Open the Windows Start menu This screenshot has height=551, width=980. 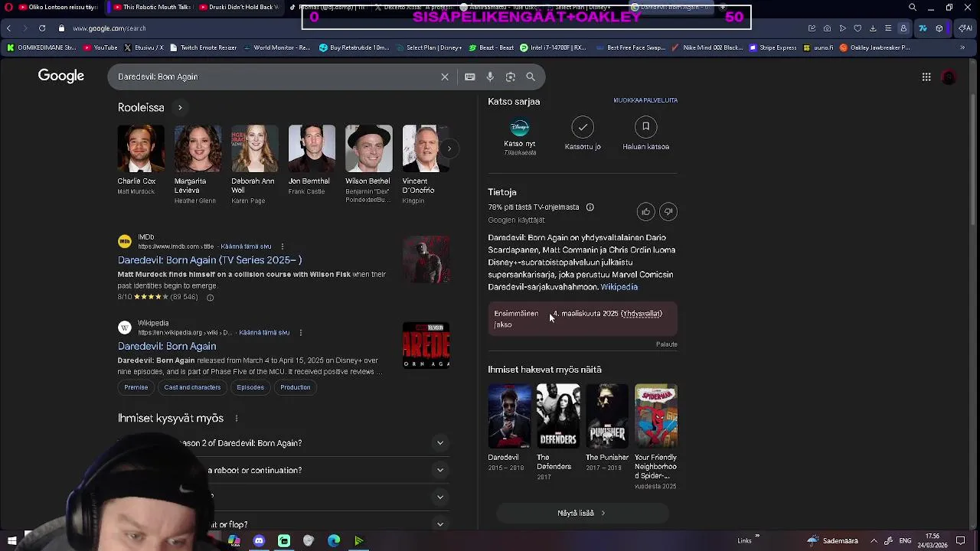(12, 541)
